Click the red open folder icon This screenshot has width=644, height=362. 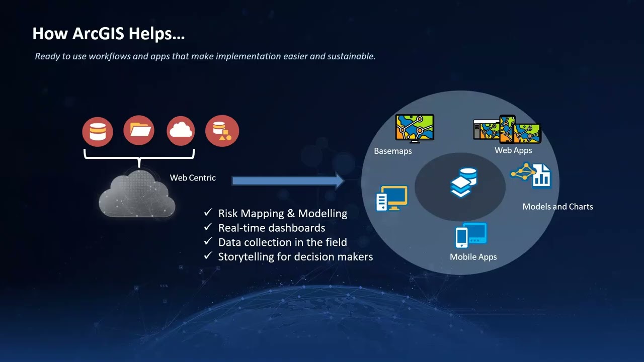coord(139,131)
